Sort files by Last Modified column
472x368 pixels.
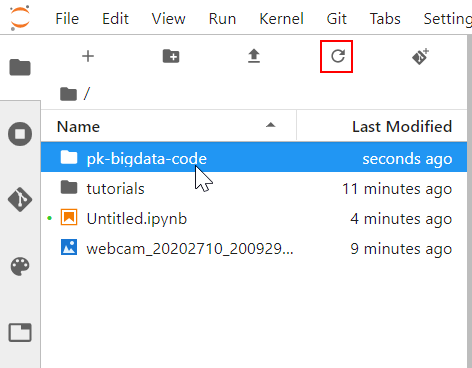(382, 127)
